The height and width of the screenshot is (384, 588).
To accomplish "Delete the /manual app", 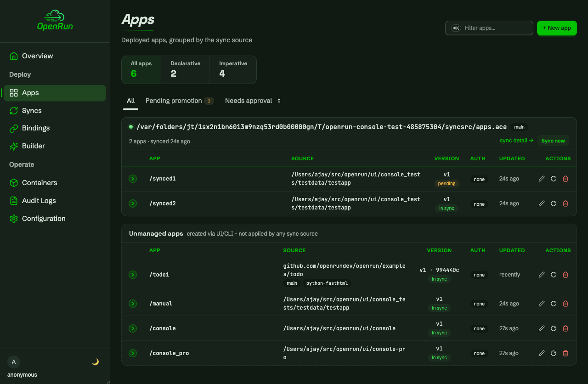I will click(565, 304).
